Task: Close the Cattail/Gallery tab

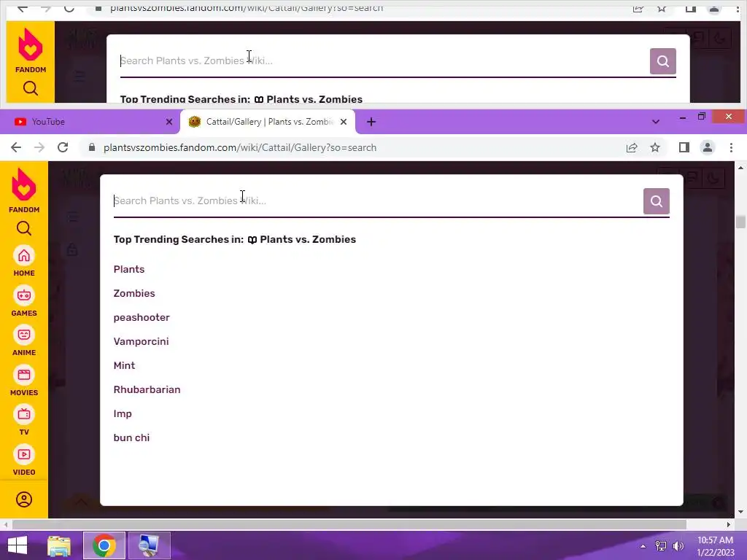Action: 344,122
